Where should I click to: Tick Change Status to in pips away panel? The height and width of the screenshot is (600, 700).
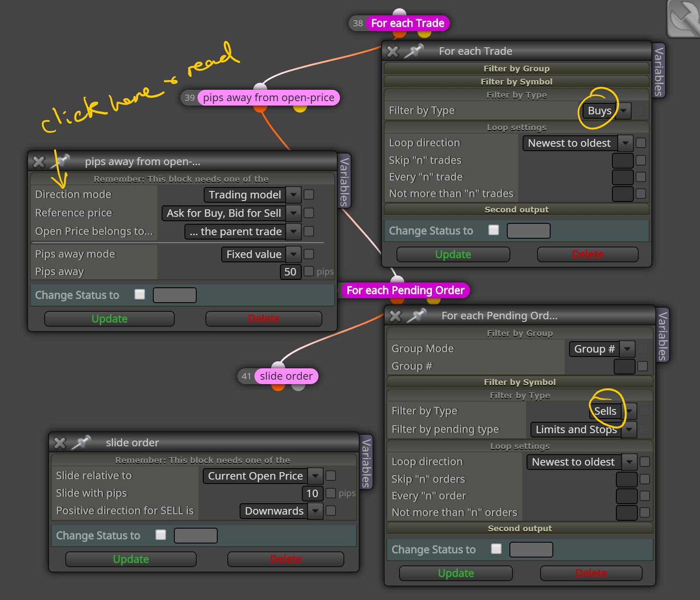click(140, 294)
